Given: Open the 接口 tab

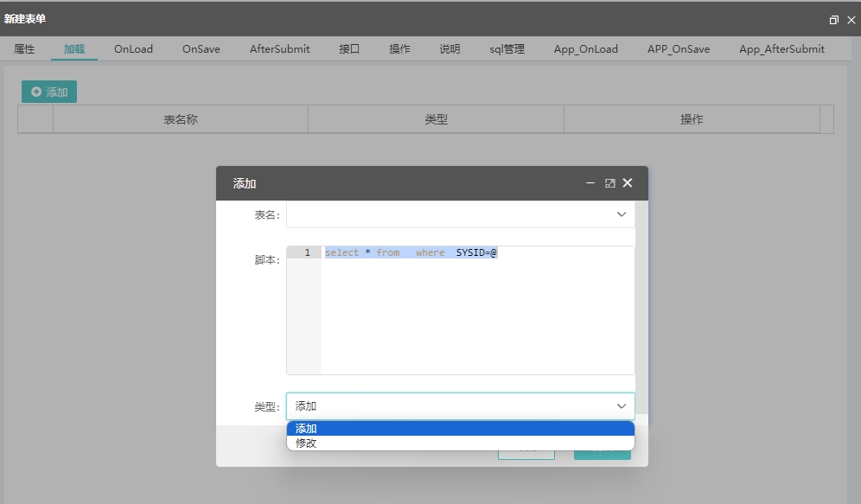Looking at the screenshot, I should [349, 49].
